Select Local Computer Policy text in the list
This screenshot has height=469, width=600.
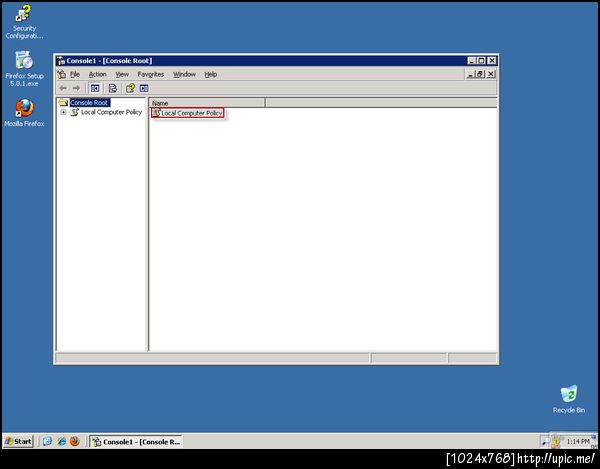(x=191, y=113)
